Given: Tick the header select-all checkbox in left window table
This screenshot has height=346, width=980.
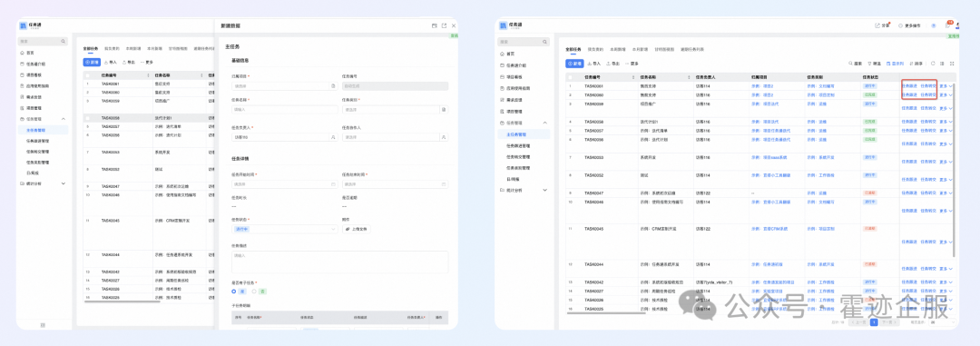Looking at the screenshot, I should (x=87, y=74).
